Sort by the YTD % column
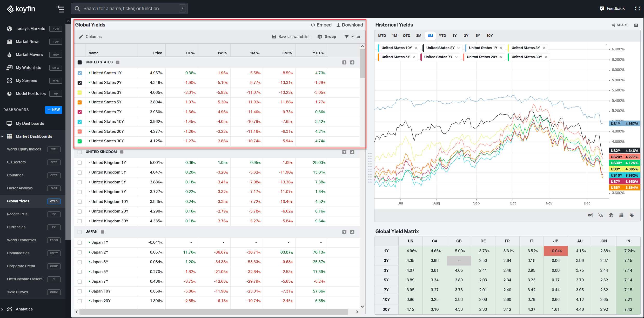644x318 pixels. (x=318, y=53)
